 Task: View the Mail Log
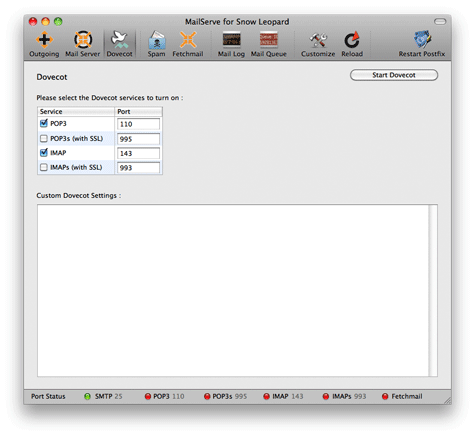point(231,44)
